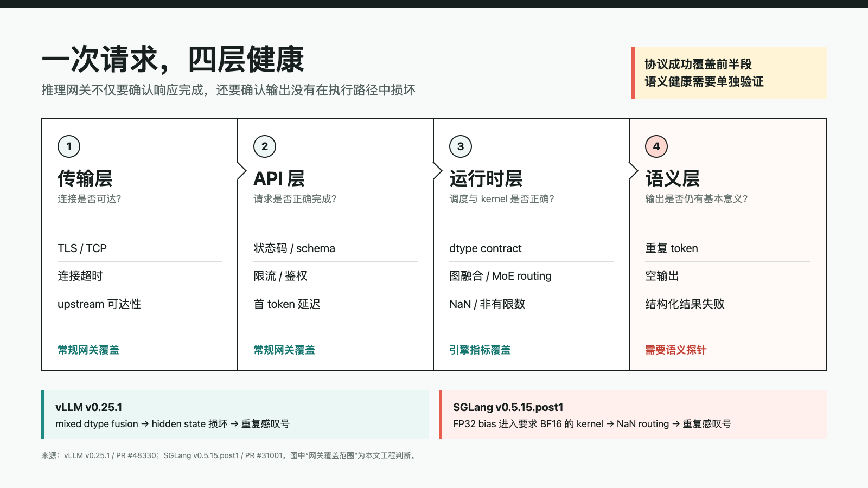The height and width of the screenshot is (488, 868).
Task: Click the yellow 协议成功覆盖前半段 note box
Action: pos(729,73)
